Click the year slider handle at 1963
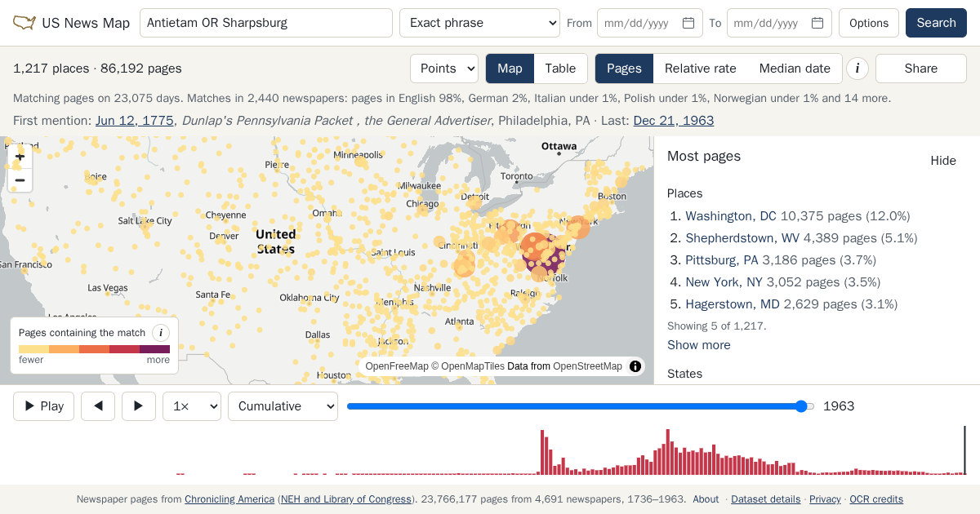This screenshot has width=980, height=514. pos(802,406)
